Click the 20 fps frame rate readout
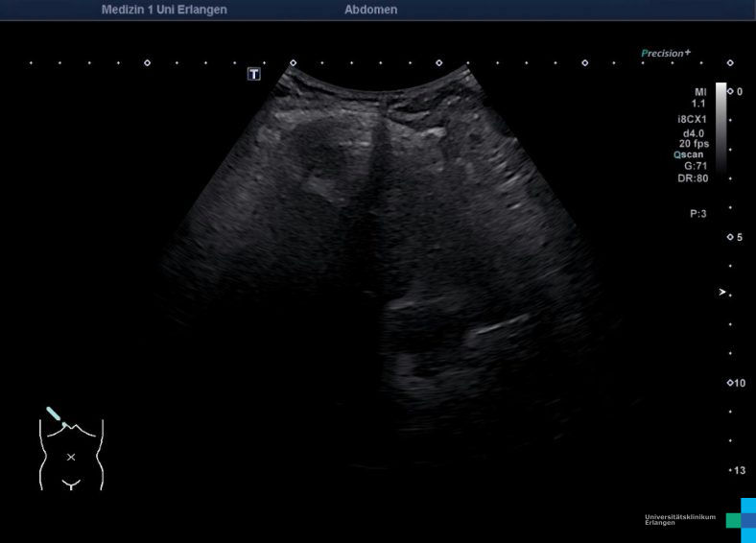 [x=692, y=143]
